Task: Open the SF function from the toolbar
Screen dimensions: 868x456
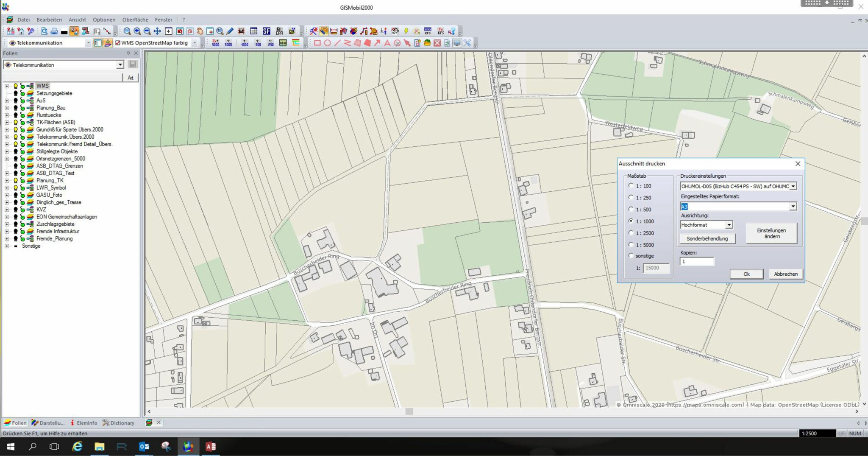Action: click(x=266, y=31)
